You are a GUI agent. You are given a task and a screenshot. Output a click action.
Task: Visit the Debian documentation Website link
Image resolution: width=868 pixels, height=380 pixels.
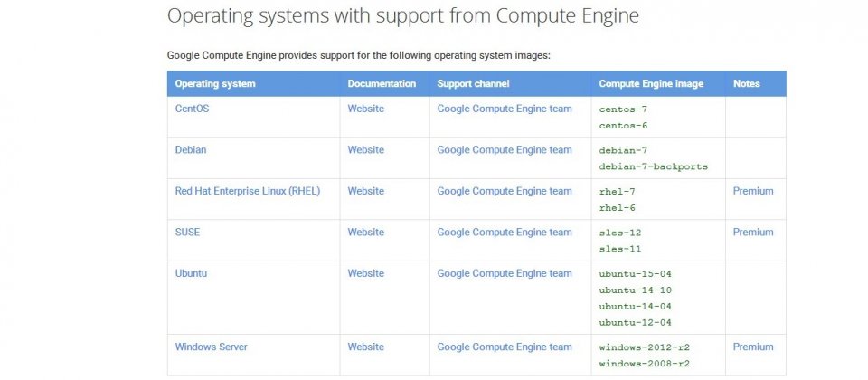point(365,150)
